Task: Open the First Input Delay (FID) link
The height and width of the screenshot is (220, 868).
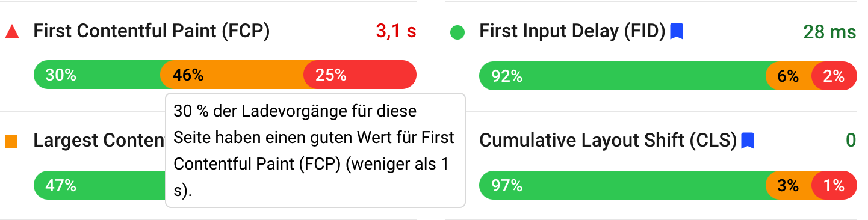Action: tap(572, 32)
